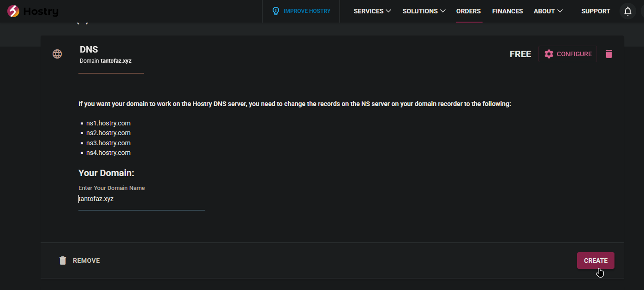The height and width of the screenshot is (290, 644).
Task: Click the Create button
Action: (x=596, y=260)
